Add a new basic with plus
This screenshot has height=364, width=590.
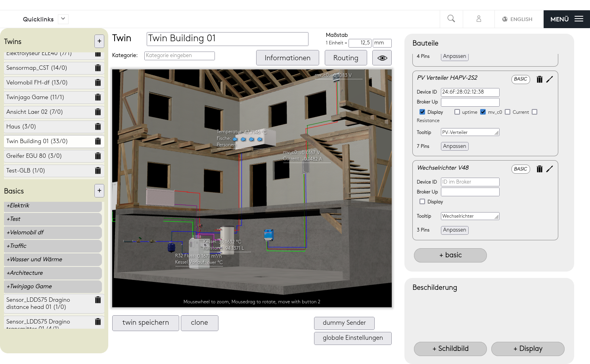click(x=99, y=191)
